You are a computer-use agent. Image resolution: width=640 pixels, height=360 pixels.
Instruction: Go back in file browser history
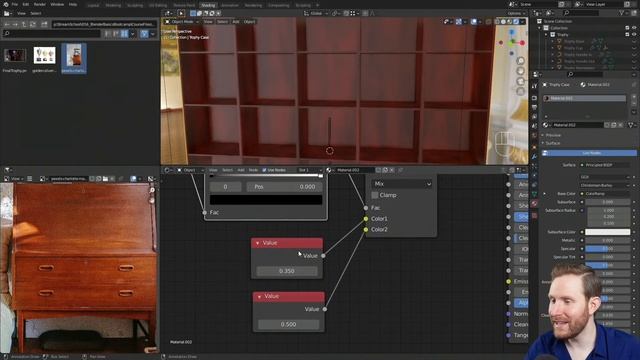7,24
